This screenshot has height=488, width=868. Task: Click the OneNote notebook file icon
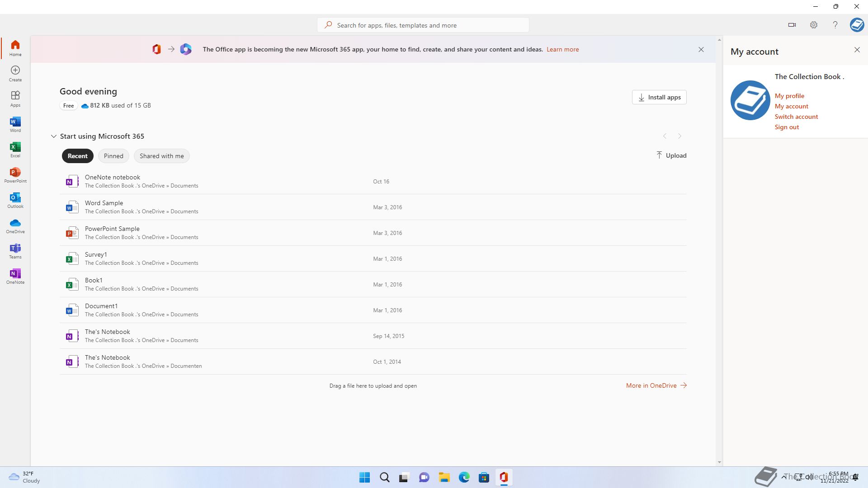[x=71, y=181]
